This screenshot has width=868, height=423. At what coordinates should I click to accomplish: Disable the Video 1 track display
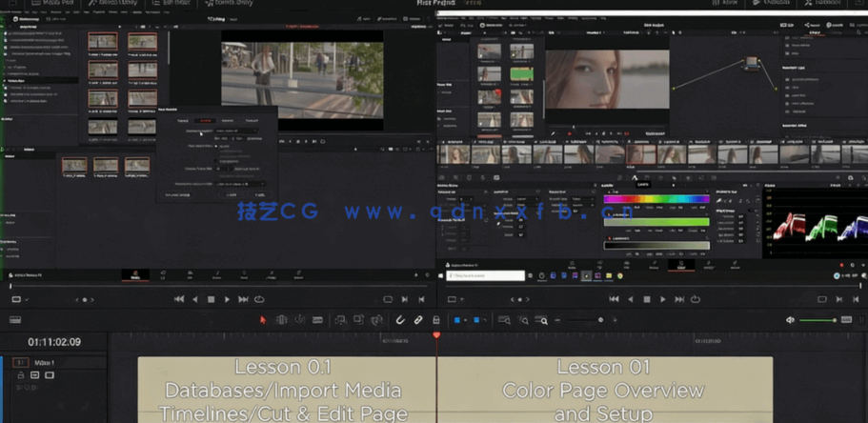click(50, 375)
